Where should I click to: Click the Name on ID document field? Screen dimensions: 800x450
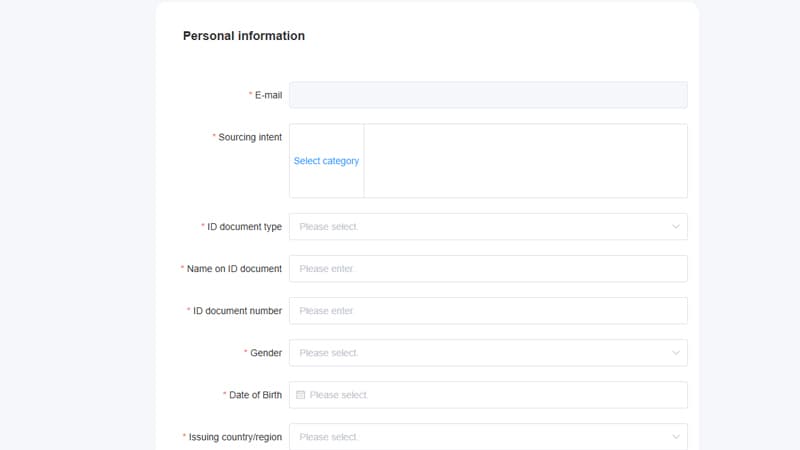click(488, 269)
